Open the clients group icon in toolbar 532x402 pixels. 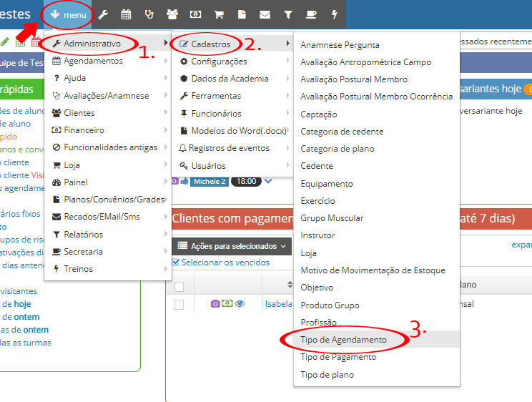tap(172, 14)
